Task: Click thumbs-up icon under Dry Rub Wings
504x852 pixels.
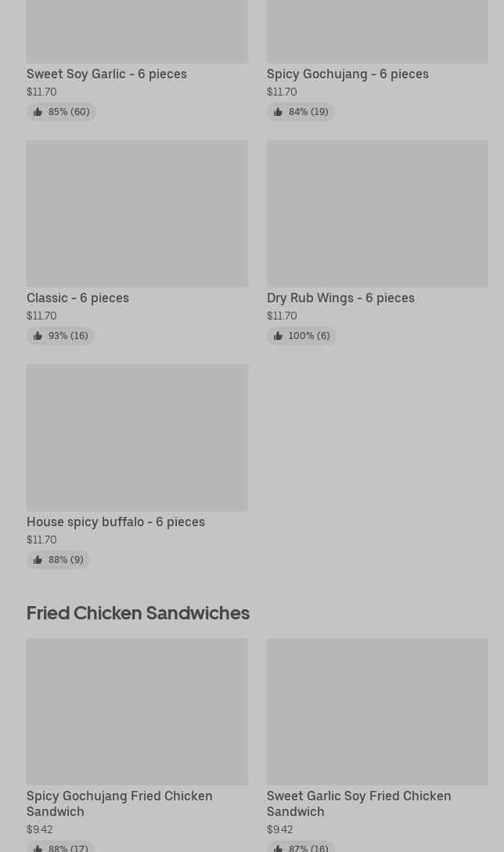Action: pos(278,336)
